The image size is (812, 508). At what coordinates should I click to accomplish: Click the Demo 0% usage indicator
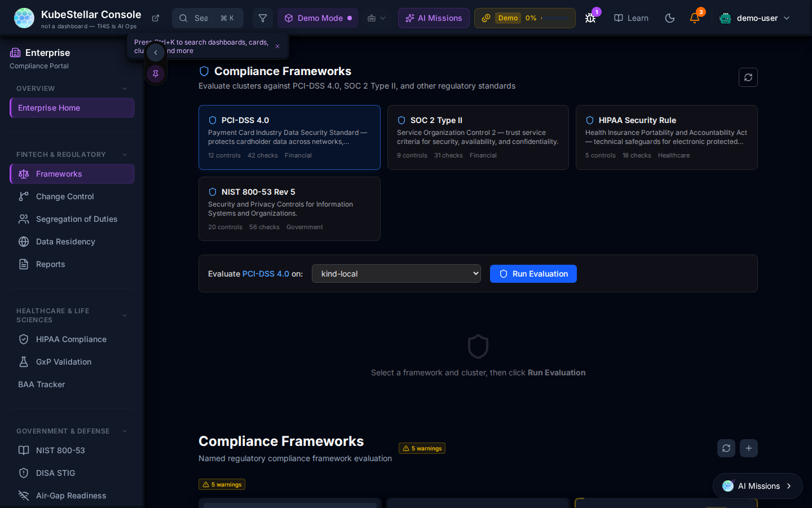pyautogui.click(x=524, y=18)
